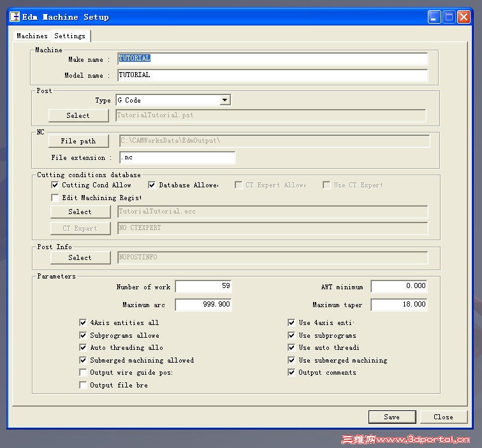Enable Output file break checkbox

(83, 385)
